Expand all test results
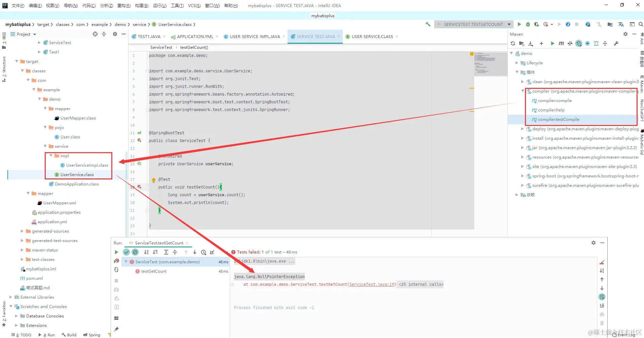 click(x=166, y=252)
